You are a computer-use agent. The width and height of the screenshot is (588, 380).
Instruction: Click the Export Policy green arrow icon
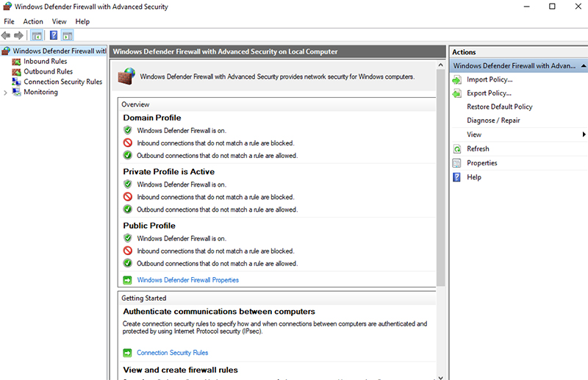coord(456,93)
